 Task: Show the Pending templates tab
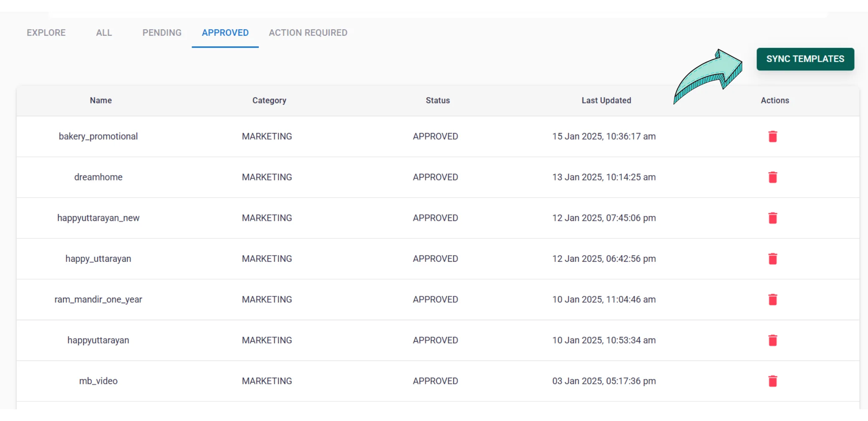click(162, 33)
